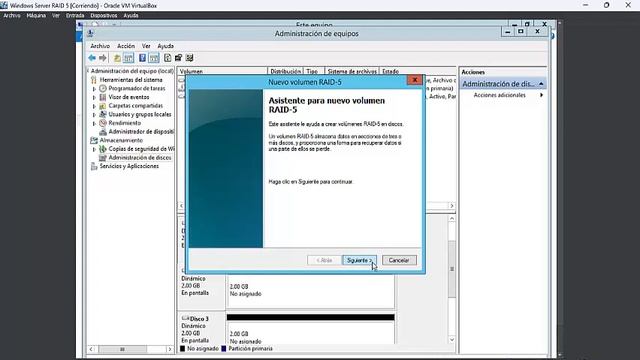Click the Almacenamiento icon
This screenshot has width=640, height=360.
point(94,140)
